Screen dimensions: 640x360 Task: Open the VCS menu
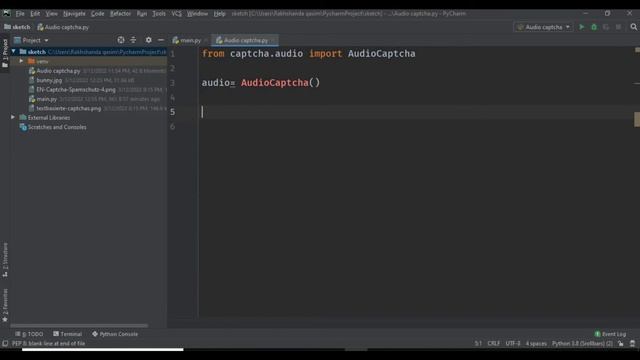point(176,13)
